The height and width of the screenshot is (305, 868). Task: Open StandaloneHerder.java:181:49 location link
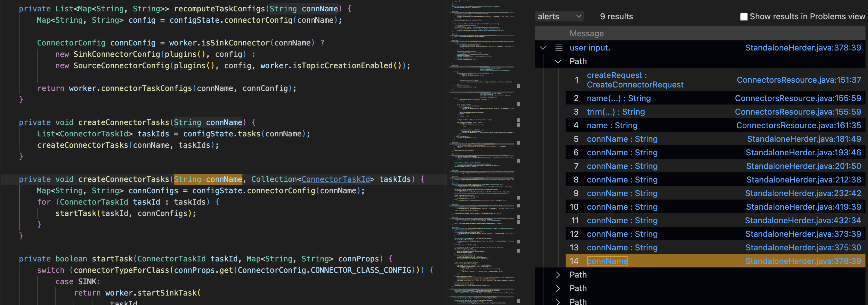(804, 139)
